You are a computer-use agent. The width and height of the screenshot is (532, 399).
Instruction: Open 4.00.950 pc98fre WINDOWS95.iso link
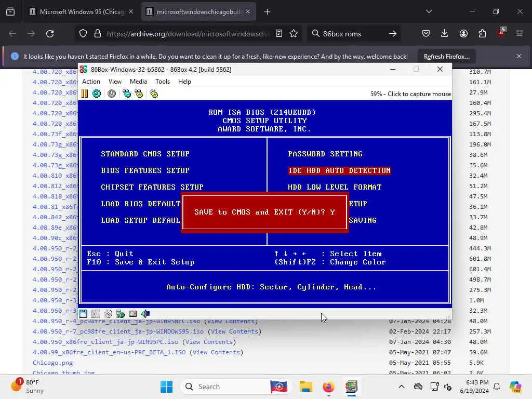(118, 331)
